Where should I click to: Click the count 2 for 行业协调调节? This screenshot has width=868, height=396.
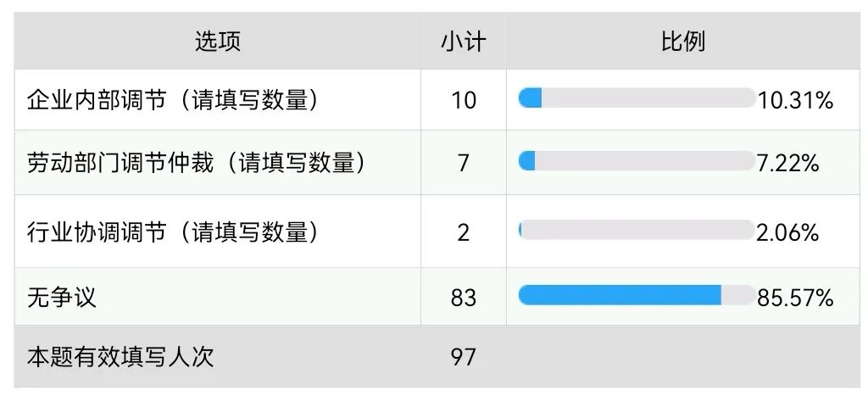(x=463, y=232)
